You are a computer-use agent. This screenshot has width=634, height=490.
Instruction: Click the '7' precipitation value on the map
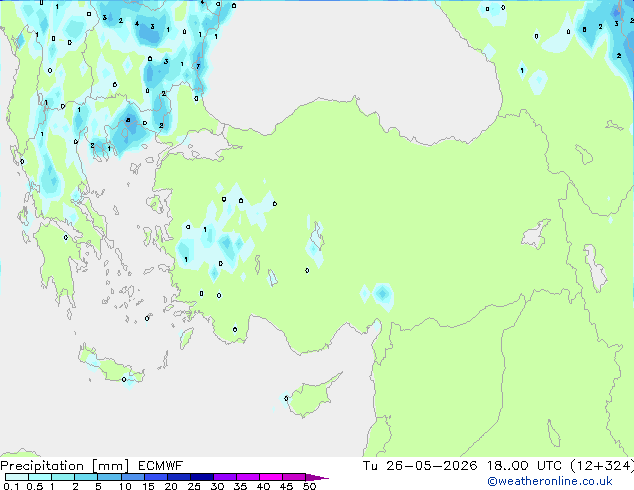pos(198,66)
